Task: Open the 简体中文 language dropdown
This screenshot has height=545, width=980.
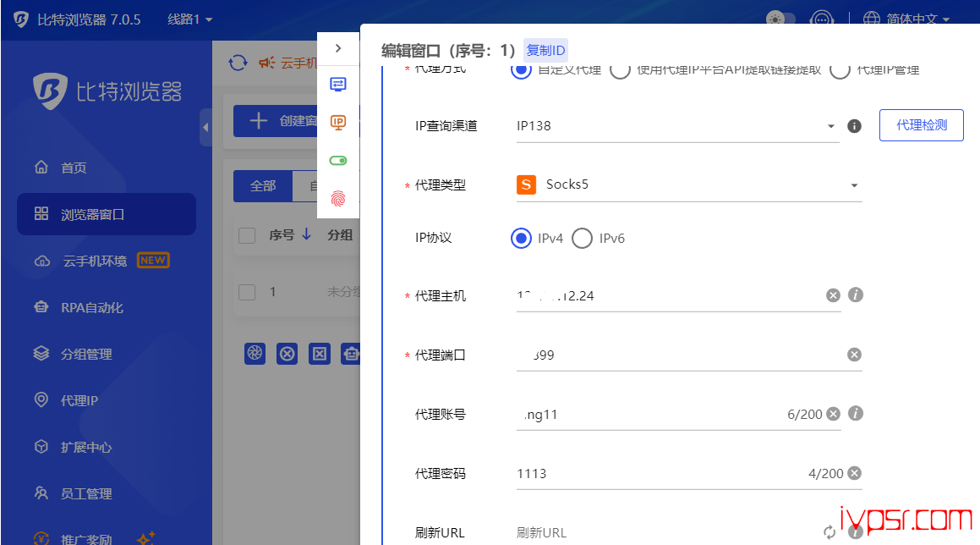Action: pyautogui.click(x=907, y=19)
